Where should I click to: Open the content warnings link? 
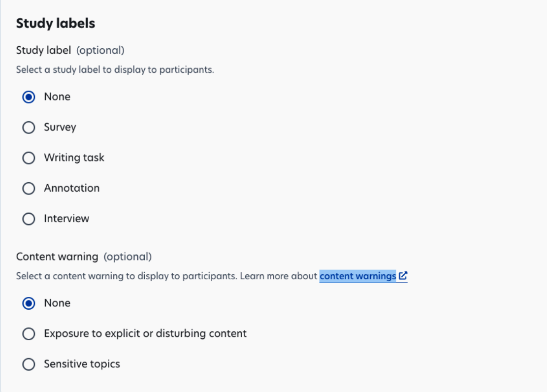[357, 276]
